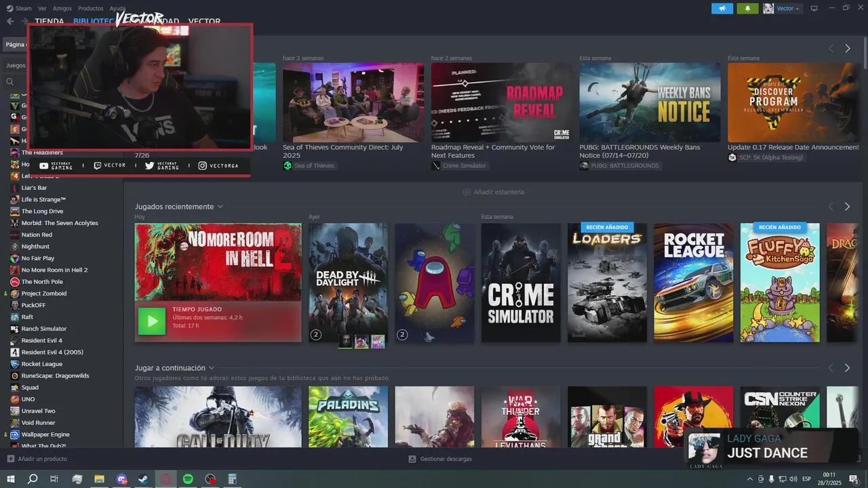Viewport: 868px width, 488px height.
Task: Click the back navigation arrow
Action: (x=10, y=21)
